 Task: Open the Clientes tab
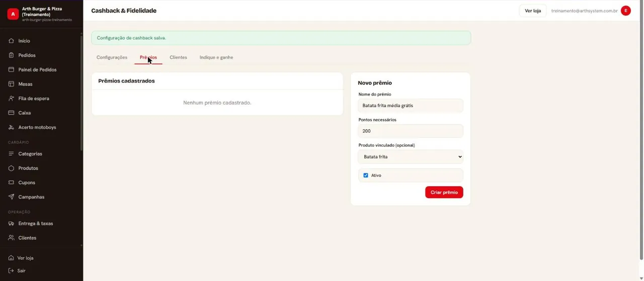click(178, 57)
